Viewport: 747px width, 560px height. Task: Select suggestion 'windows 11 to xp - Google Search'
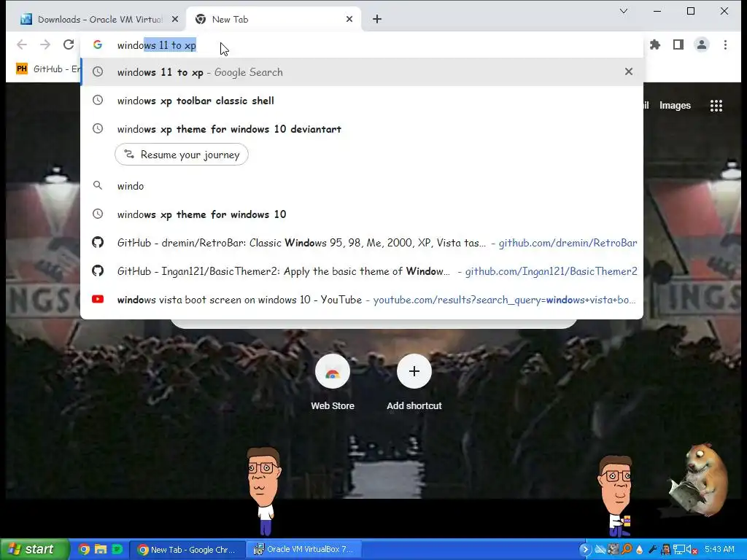[x=362, y=72]
